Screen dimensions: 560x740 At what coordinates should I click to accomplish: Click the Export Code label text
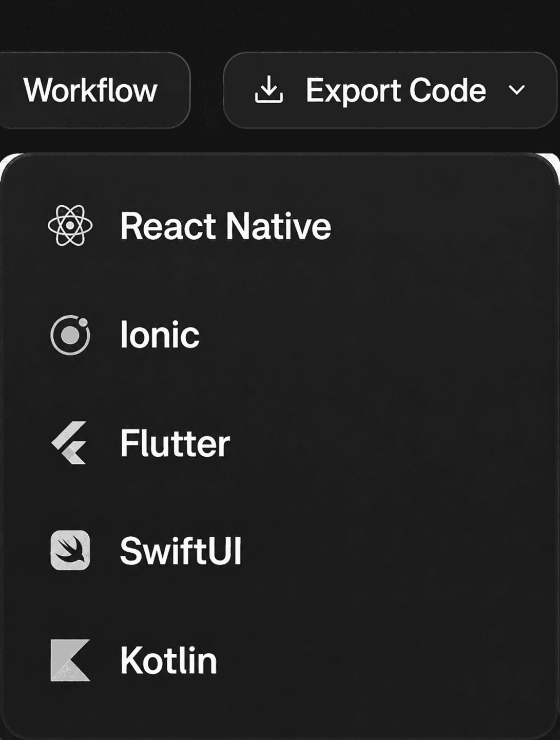click(396, 91)
